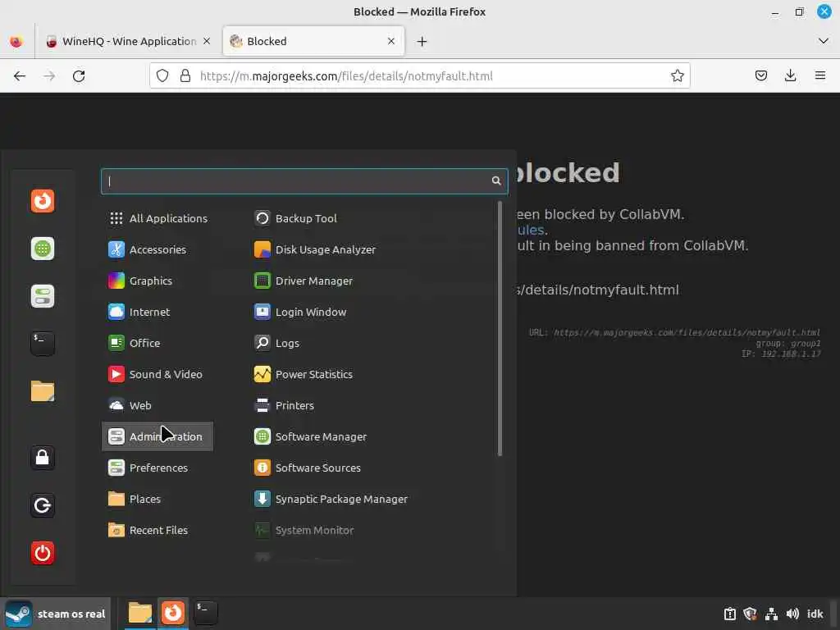Focus the application menu search field

point(304,181)
